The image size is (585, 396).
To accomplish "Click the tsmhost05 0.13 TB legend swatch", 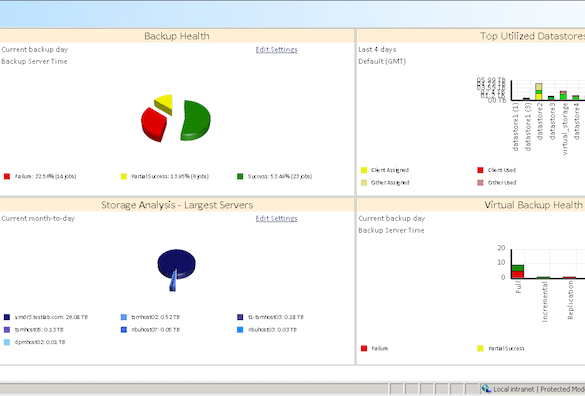I will [x=7, y=330].
